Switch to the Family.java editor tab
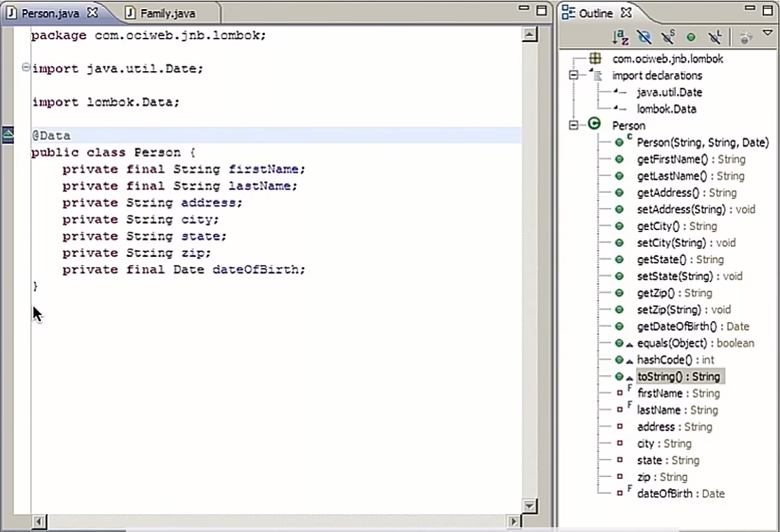This screenshot has width=780, height=532. pyautogui.click(x=167, y=13)
